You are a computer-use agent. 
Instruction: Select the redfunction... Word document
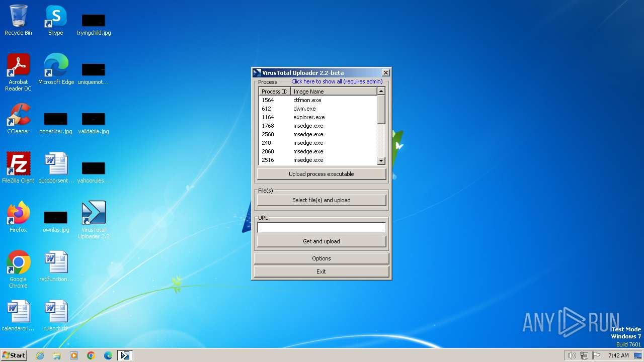(56, 266)
